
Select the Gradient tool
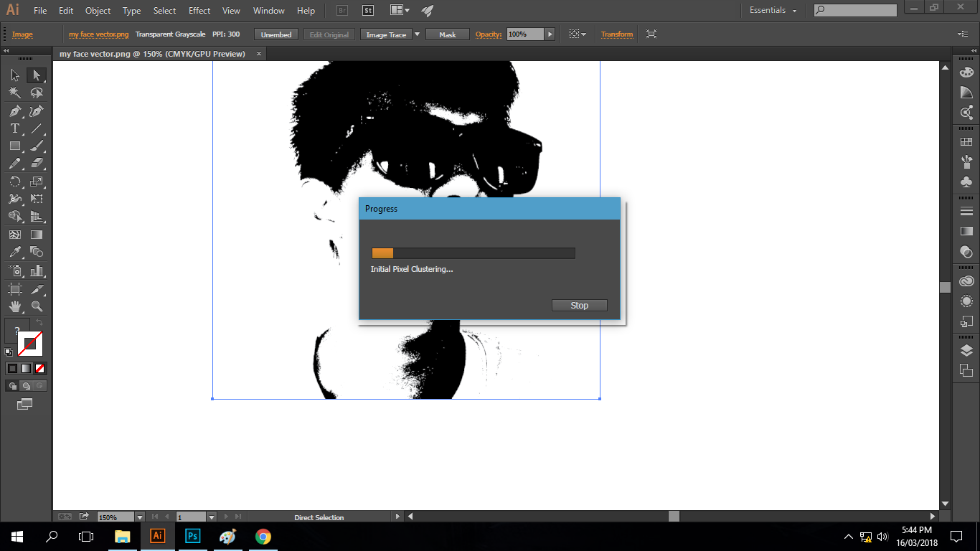point(37,235)
